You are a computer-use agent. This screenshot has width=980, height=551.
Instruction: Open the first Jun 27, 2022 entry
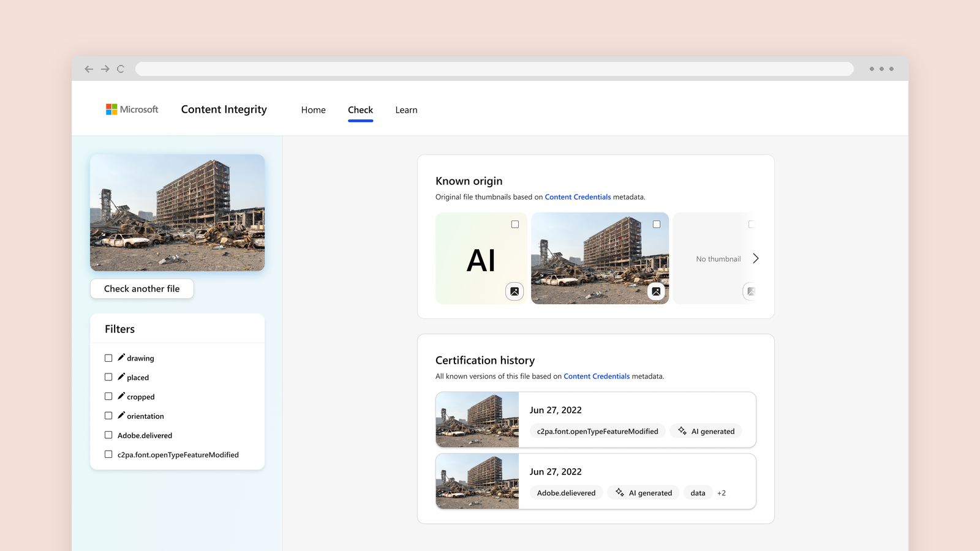click(x=596, y=420)
